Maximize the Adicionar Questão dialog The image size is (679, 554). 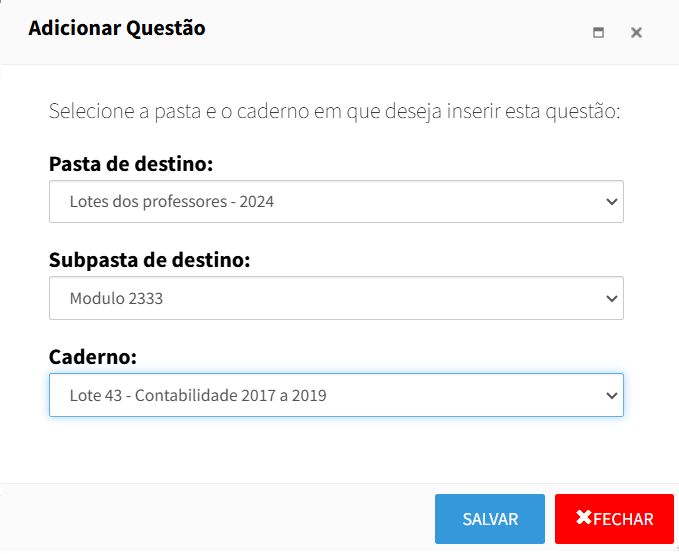point(599,32)
